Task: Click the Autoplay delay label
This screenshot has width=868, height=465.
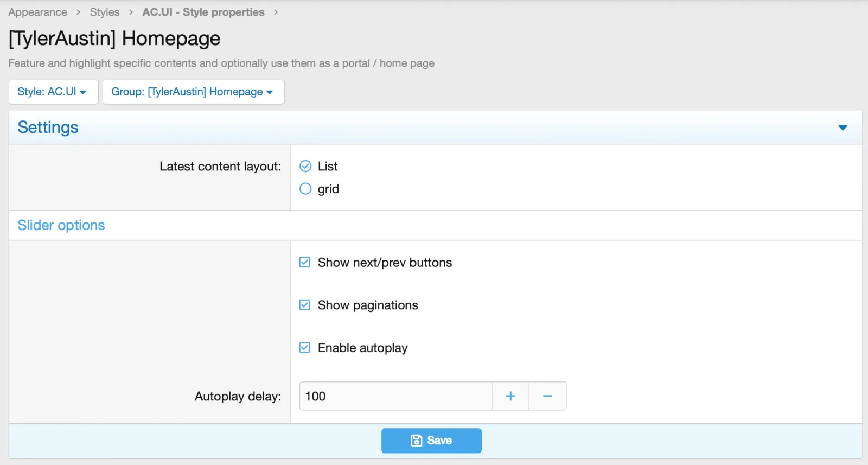Action: click(238, 396)
